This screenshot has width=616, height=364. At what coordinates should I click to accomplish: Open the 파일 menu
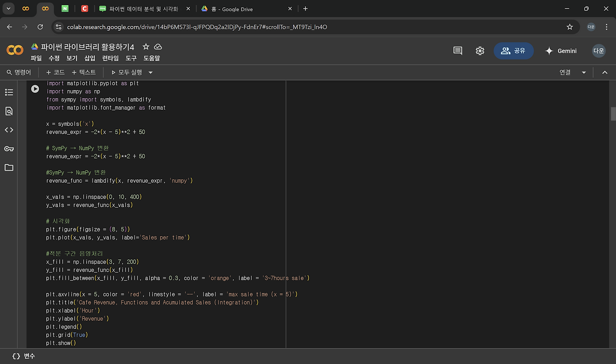[x=36, y=58]
